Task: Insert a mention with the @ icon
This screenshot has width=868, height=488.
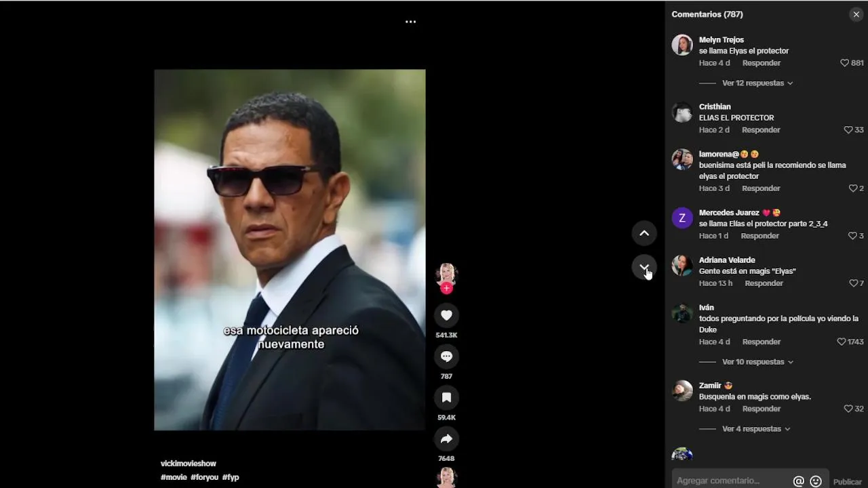Action: 799,481
